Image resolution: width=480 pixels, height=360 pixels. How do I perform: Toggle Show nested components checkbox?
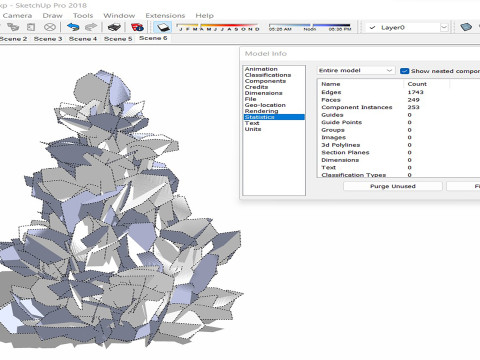404,71
